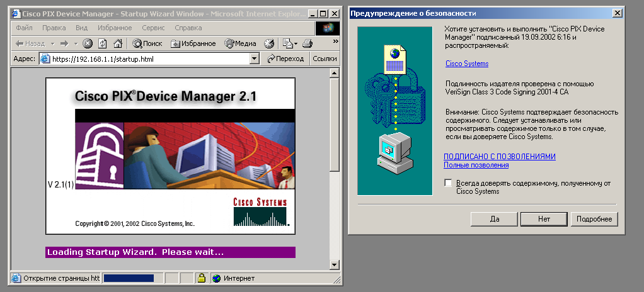This screenshot has height=292, width=644.
Task: Open the Назад history dropdown arrow
Action: pyautogui.click(x=52, y=43)
